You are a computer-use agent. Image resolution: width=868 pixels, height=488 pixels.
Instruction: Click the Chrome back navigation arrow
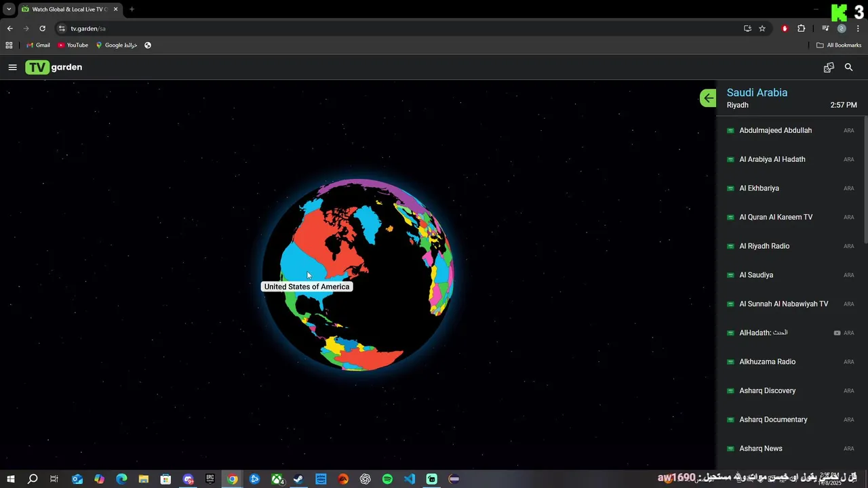click(x=9, y=28)
